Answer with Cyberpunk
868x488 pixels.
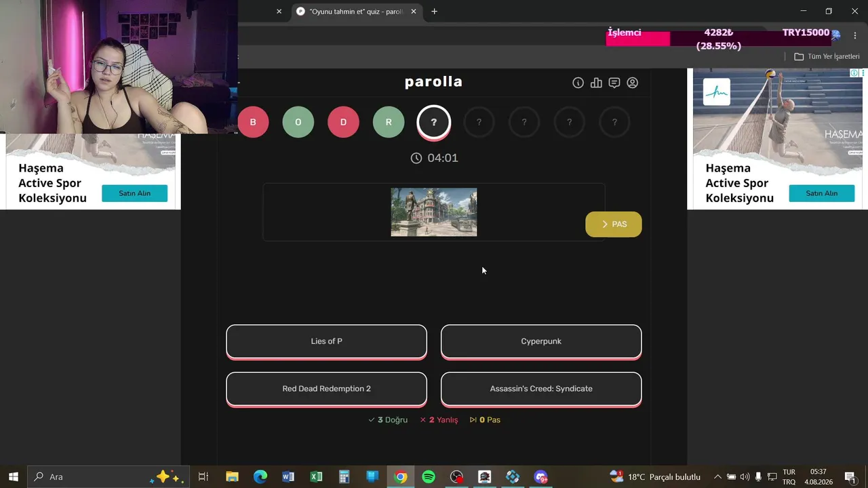pos(541,341)
